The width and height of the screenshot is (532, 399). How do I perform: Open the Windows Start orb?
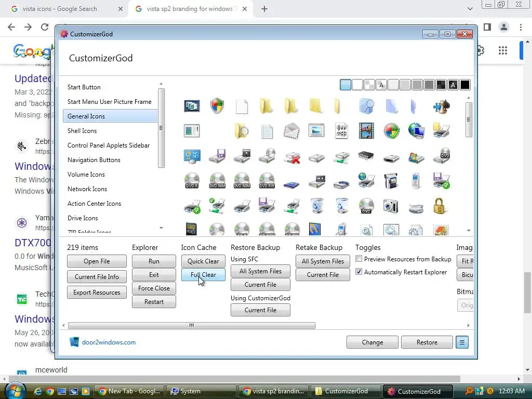pyautogui.click(x=15, y=391)
